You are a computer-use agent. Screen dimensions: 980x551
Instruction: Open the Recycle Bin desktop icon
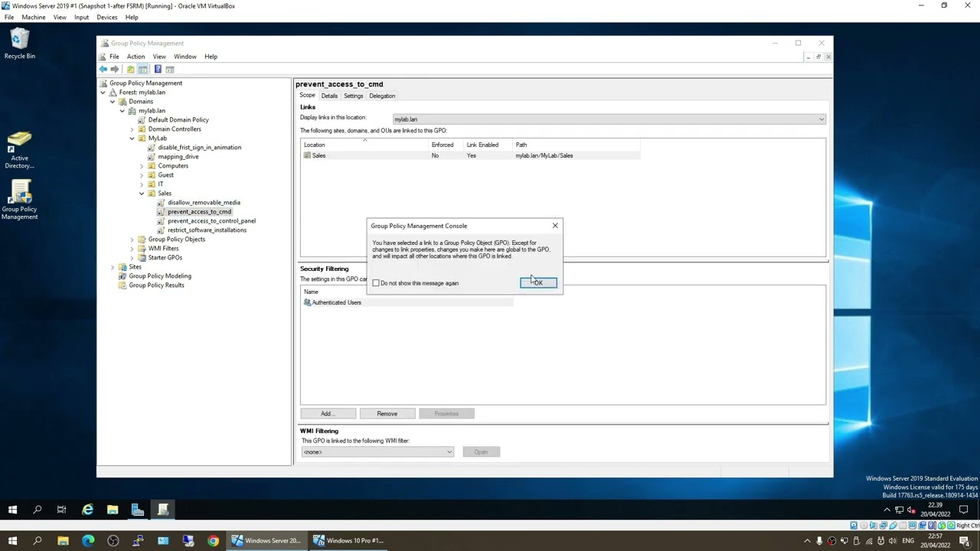click(x=20, y=44)
